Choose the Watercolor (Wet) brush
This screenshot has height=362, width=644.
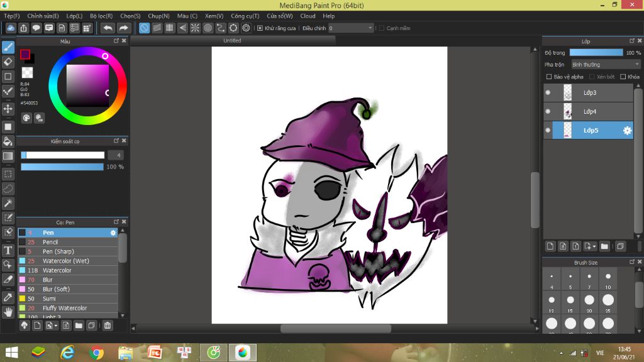pyautogui.click(x=68, y=261)
